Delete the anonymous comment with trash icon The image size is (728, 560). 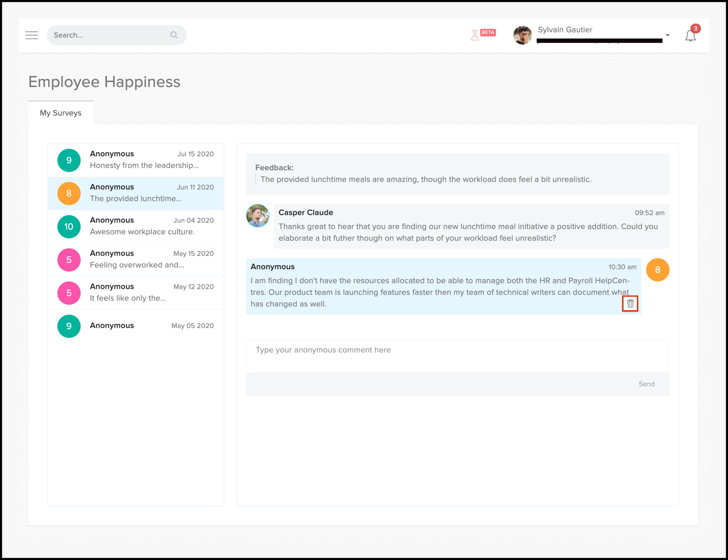[630, 304]
